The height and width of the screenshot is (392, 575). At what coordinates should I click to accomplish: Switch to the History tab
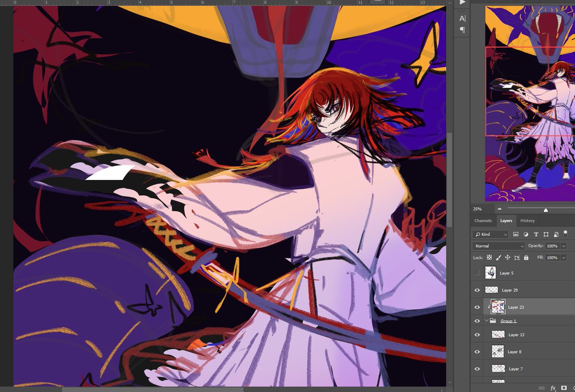coord(528,221)
